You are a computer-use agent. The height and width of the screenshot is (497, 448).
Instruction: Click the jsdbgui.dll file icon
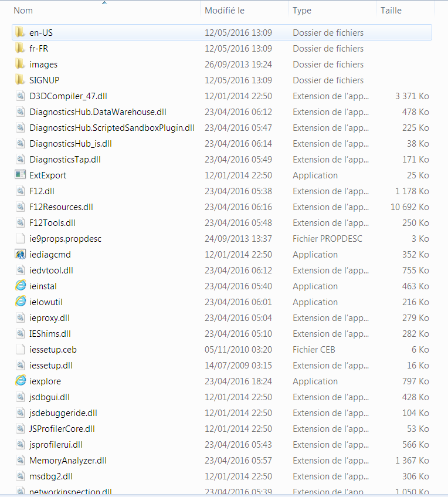(21, 397)
